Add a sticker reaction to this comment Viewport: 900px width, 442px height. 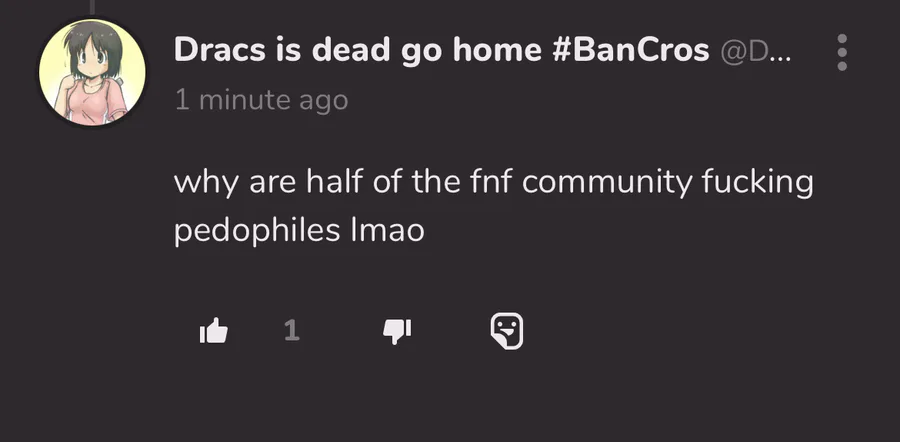[507, 331]
